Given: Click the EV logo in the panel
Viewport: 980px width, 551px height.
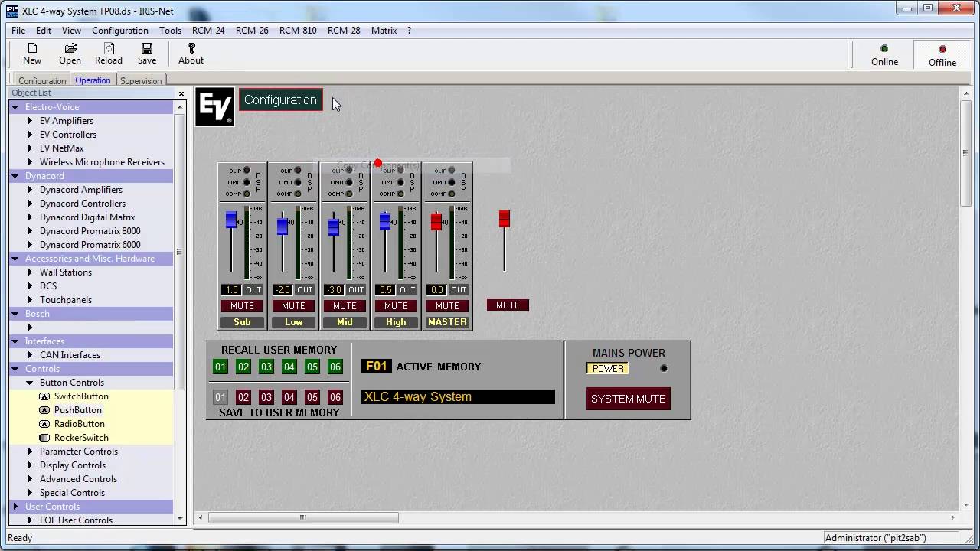Looking at the screenshot, I should 214,107.
